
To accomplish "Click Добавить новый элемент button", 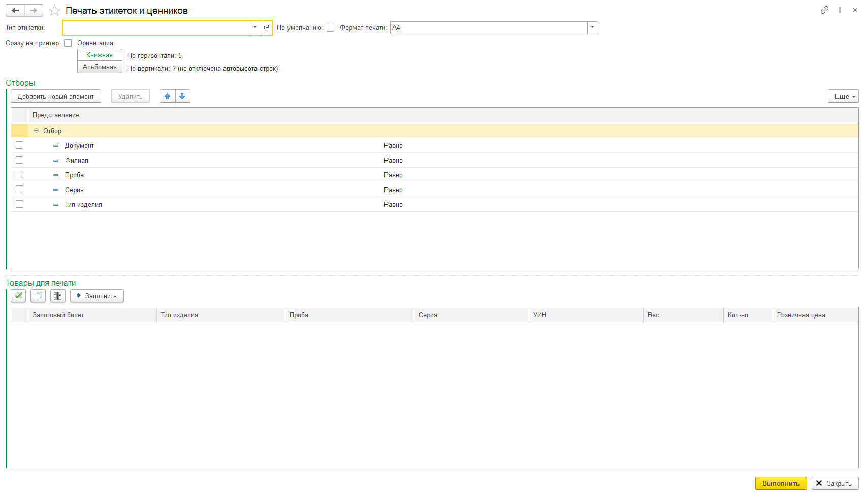I will click(x=56, y=96).
